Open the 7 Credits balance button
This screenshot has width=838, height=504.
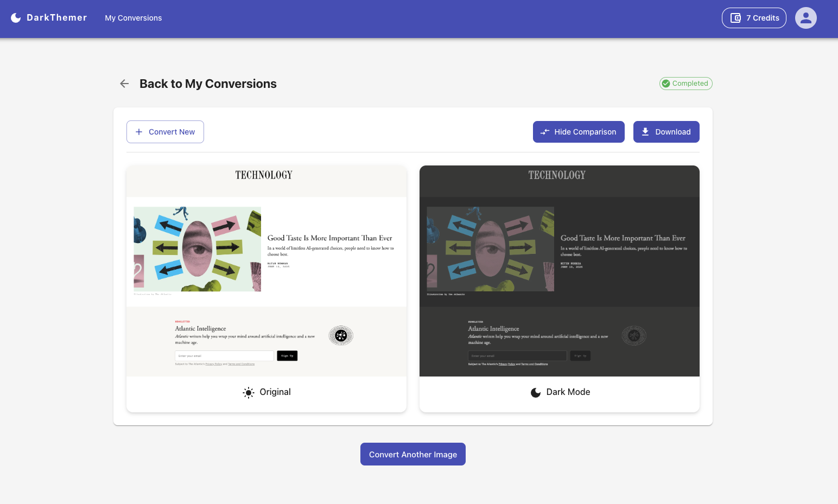[x=754, y=18]
